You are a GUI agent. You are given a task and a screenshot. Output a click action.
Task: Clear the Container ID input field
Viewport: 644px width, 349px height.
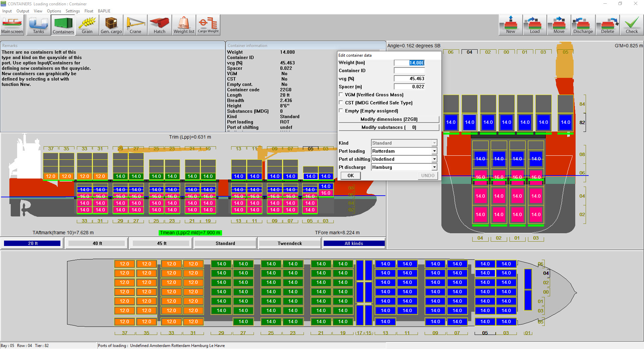(x=409, y=70)
